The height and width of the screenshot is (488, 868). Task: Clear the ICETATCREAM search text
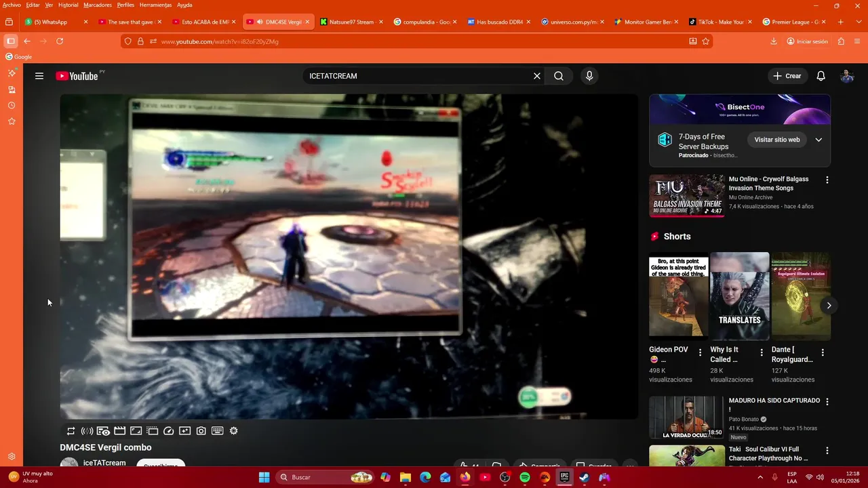(x=537, y=76)
